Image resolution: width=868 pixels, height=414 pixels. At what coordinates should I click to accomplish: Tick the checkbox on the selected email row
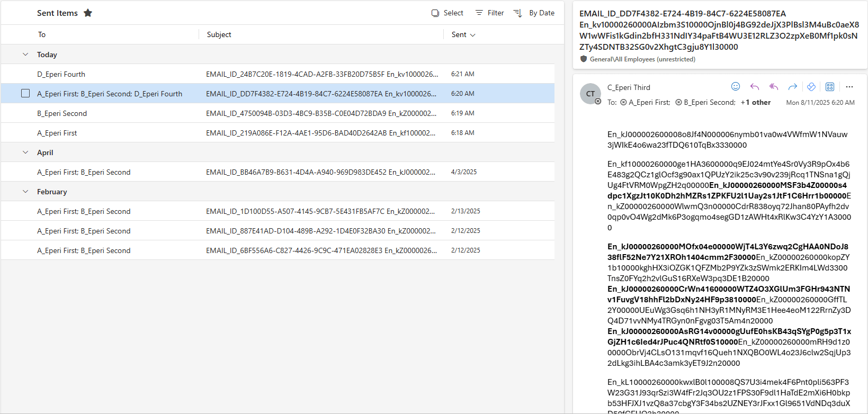(25, 94)
